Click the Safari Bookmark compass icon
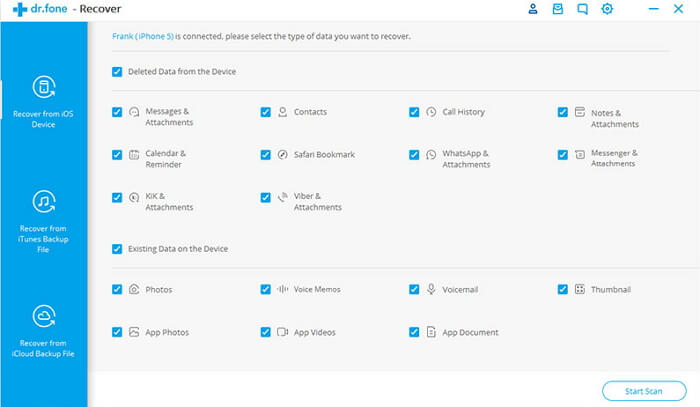Image resolution: width=700 pixels, height=407 pixels. (282, 154)
